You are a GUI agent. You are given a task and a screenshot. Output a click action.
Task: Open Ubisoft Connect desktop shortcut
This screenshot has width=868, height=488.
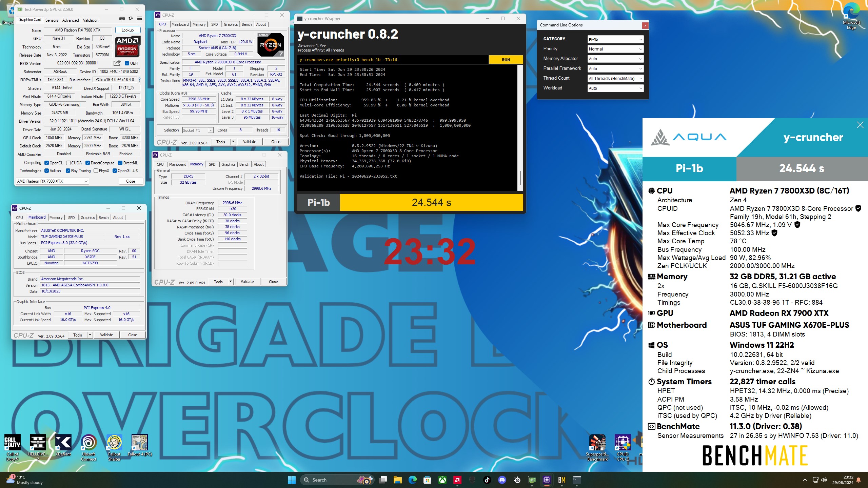pyautogui.click(x=89, y=448)
